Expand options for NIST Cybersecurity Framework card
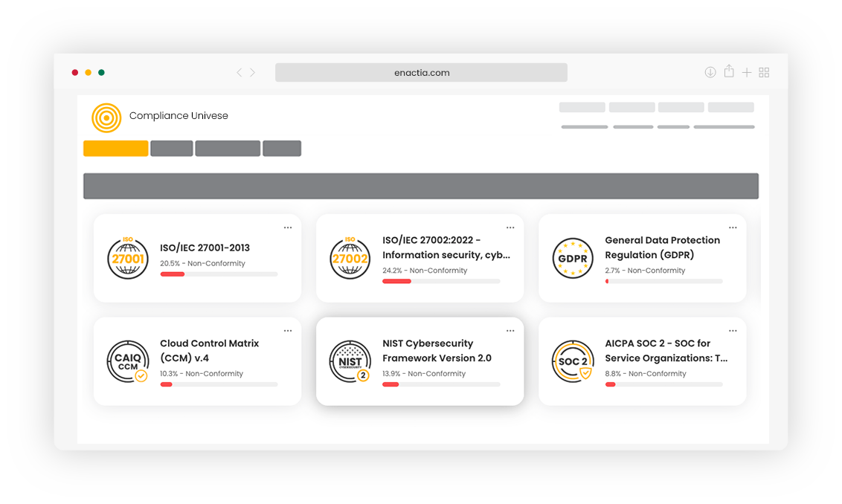 click(510, 331)
